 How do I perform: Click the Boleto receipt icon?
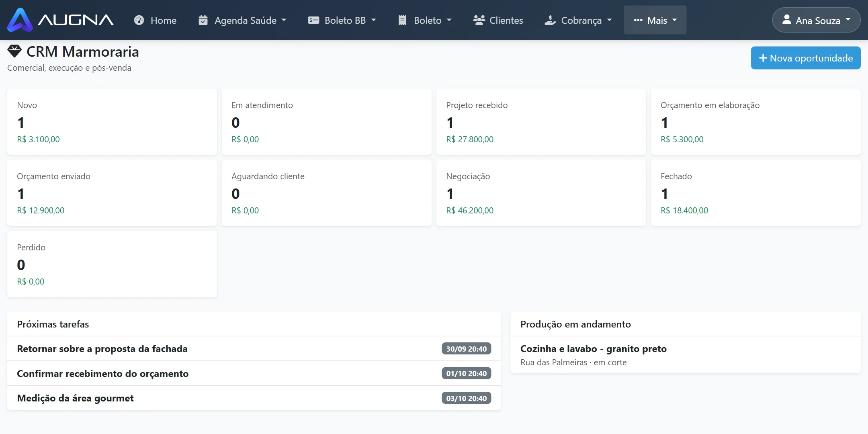402,20
